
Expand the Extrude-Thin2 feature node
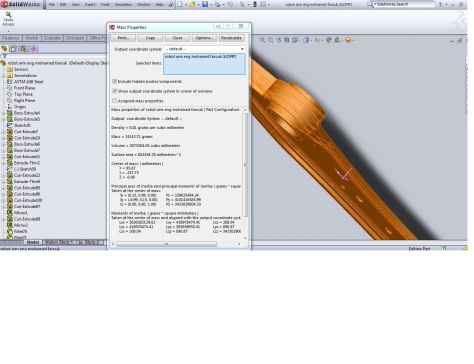click(x=3, y=163)
